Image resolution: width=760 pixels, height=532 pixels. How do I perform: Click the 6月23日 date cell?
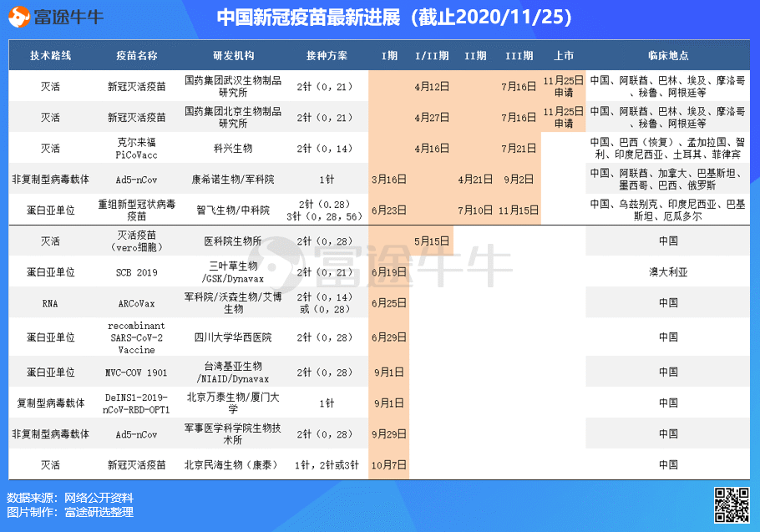coord(388,210)
